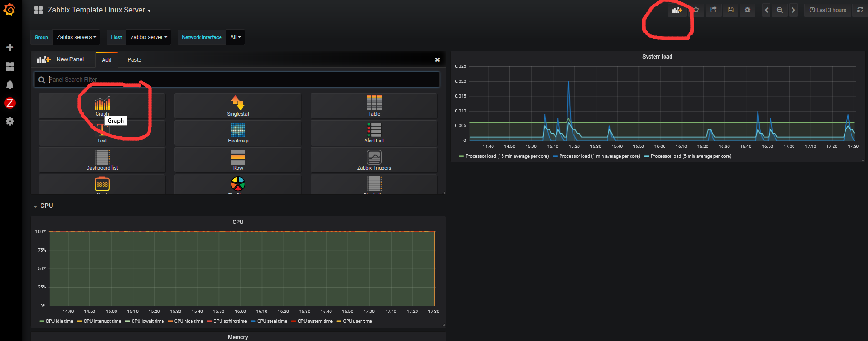Open the Zabbix plugin sidebar icon
The width and height of the screenshot is (868, 341).
10,103
